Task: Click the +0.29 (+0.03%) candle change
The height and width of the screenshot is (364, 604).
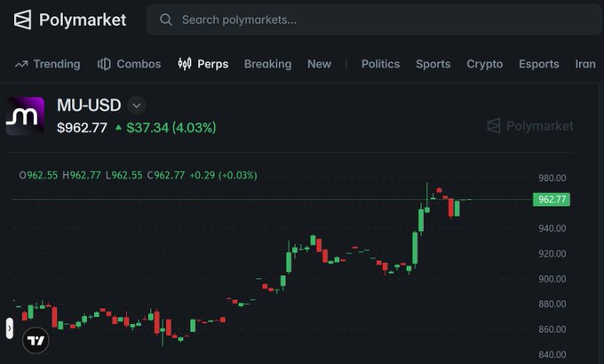Action: click(x=223, y=176)
